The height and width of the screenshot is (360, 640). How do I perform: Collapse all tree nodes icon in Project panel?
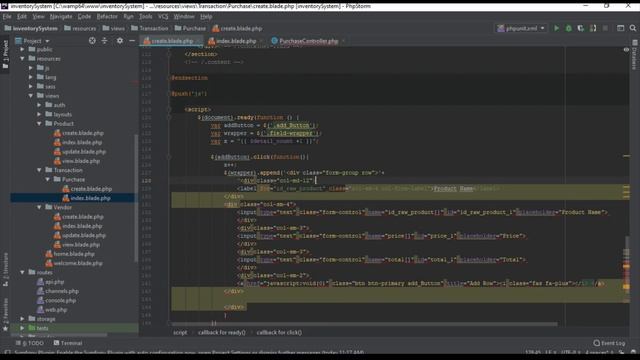click(104, 41)
